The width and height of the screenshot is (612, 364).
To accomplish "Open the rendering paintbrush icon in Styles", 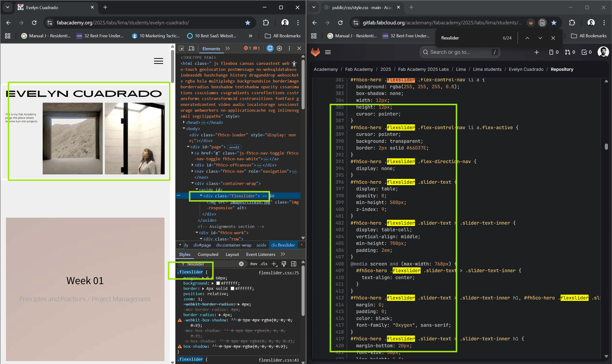I will (284, 264).
